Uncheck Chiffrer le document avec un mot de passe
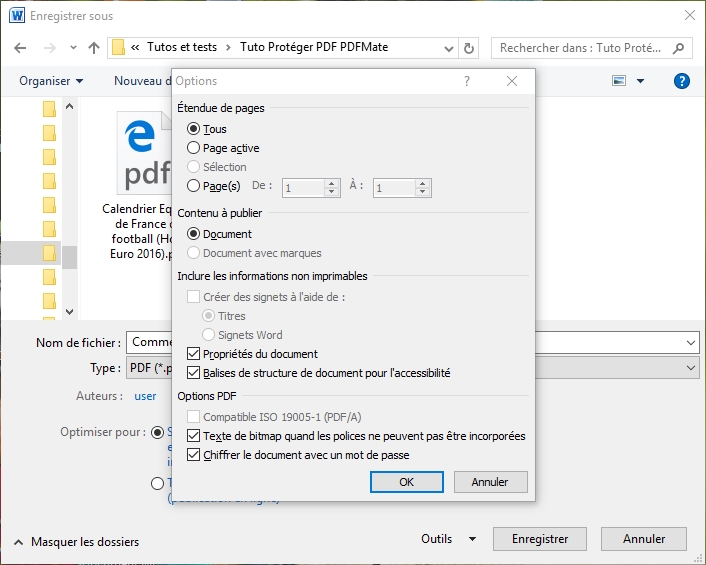The image size is (706, 565). tap(193, 455)
